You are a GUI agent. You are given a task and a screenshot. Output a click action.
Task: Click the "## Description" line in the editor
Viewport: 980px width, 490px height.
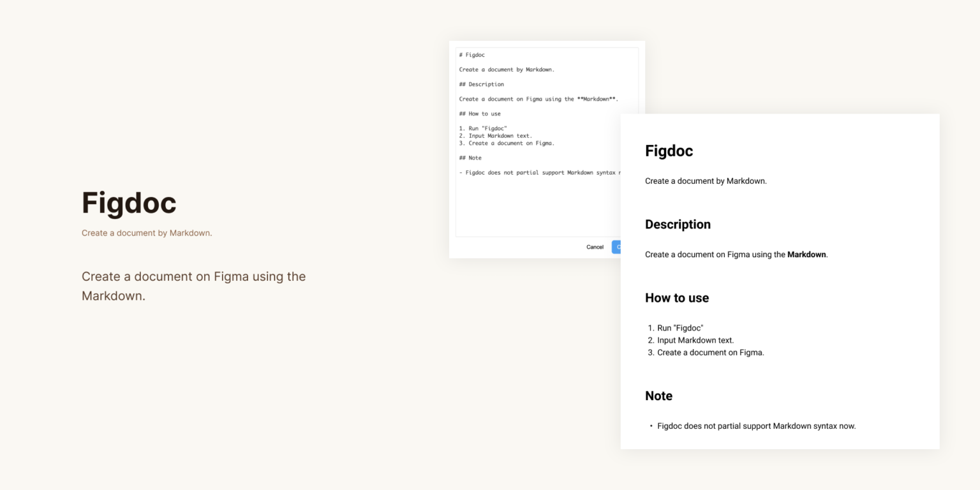pos(481,84)
